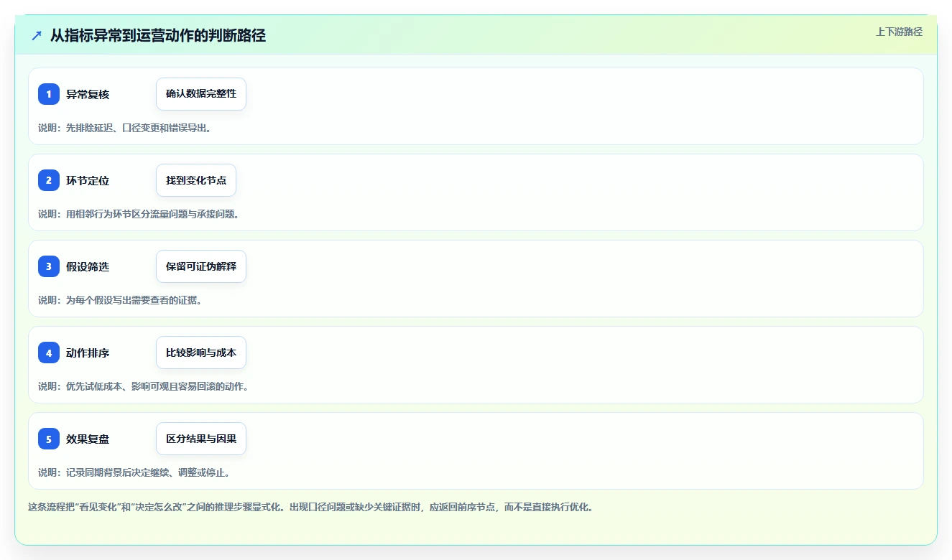Click the 上下游路径 label in header

pos(899,32)
